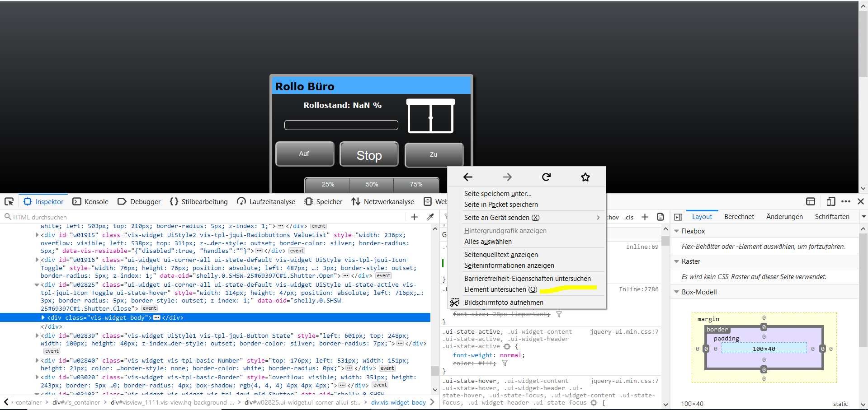Click the Zu button
Viewport: 868px width, 410px height.
(434, 154)
